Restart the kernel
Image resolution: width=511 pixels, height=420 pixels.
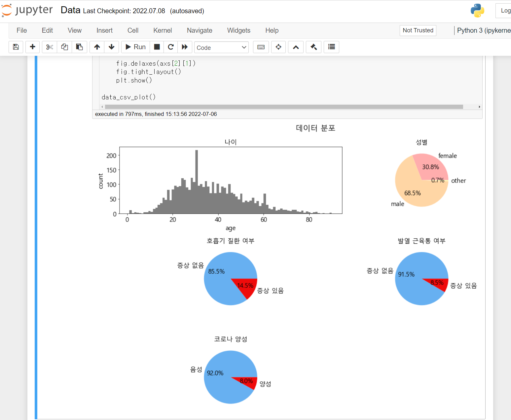click(170, 47)
